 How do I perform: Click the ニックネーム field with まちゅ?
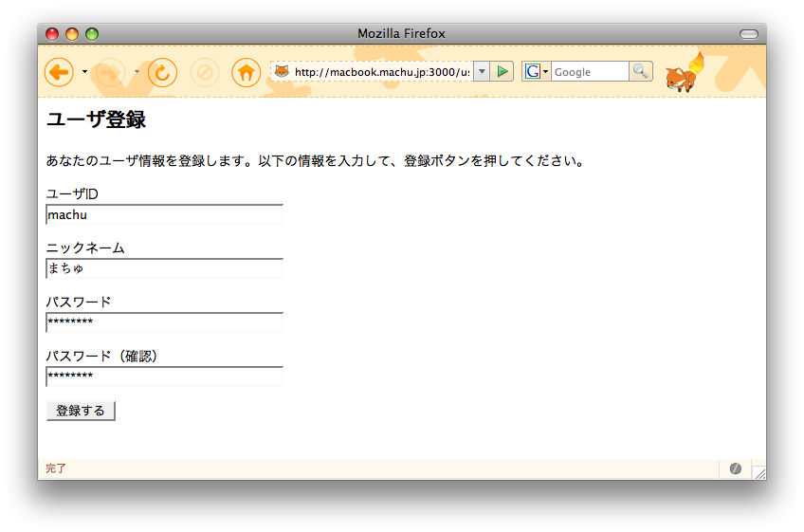165,268
